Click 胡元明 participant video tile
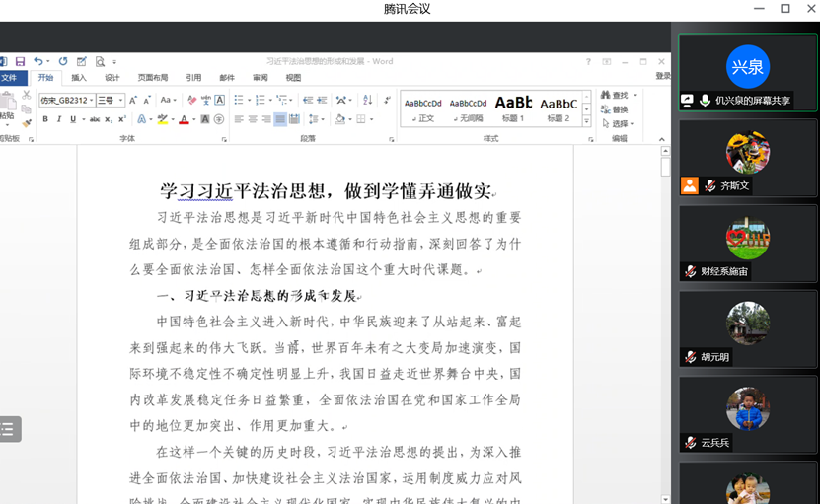Viewport: 820px width, 504px height. tap(748, 329)
